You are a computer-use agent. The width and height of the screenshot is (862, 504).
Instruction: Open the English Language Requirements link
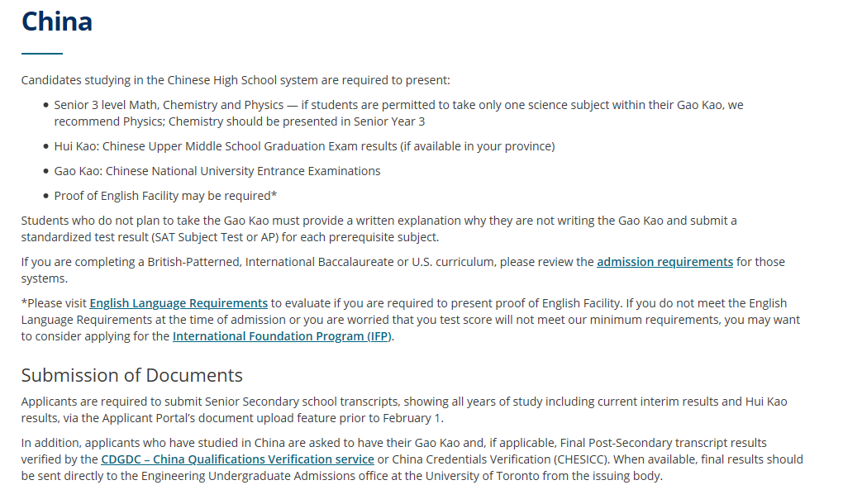coord(179,303)
